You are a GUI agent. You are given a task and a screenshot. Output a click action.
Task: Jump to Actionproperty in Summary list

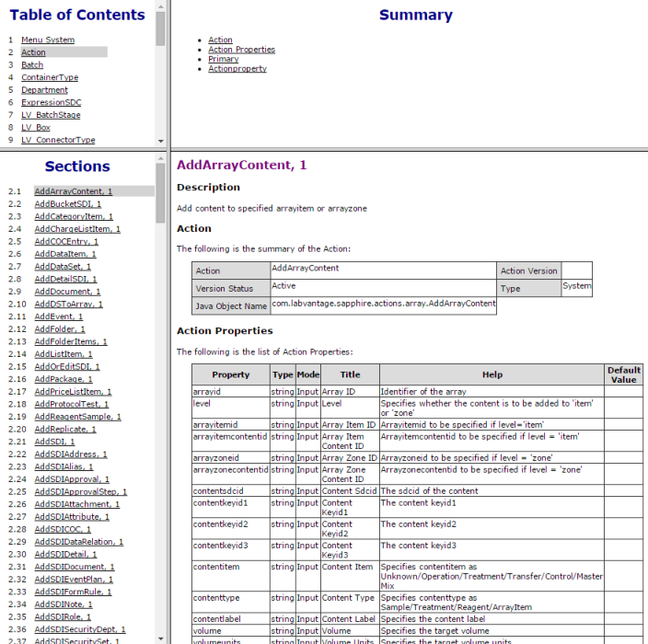point(237,69)
